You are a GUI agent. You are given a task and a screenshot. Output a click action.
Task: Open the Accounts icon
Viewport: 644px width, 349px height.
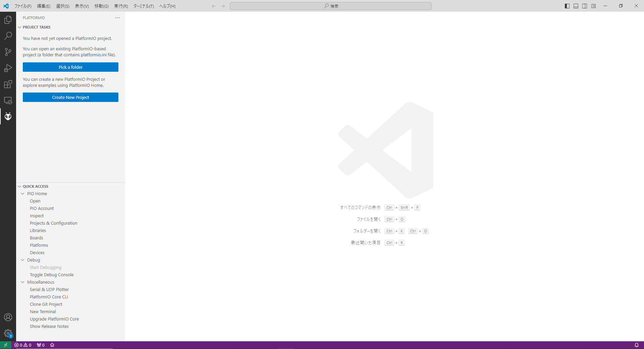pyautogui.click(x=8, y=317)
